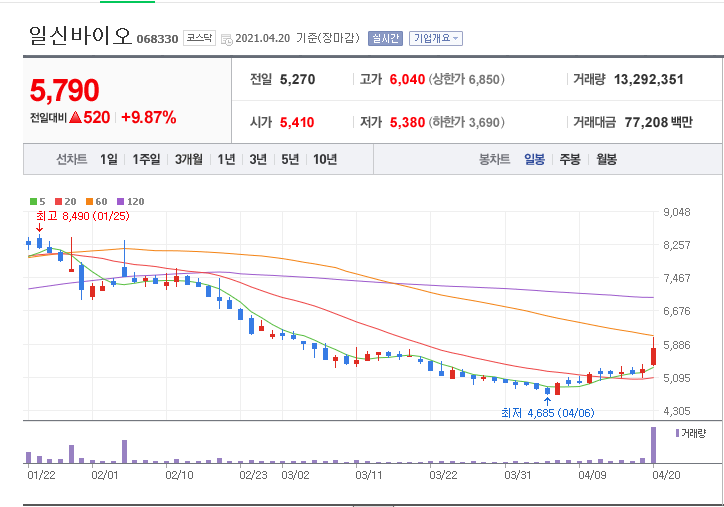
Task: Click the 거래량 value 13,292,351
Action: [x=649, y=79]
